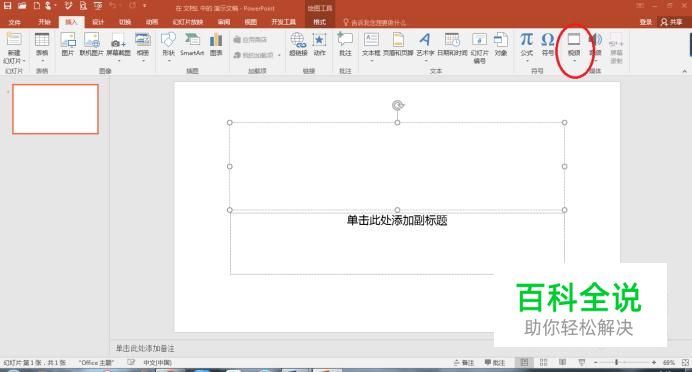Switch to Review tab (审阅)
Screen dimensions: 692x372
tap(224, 22)
